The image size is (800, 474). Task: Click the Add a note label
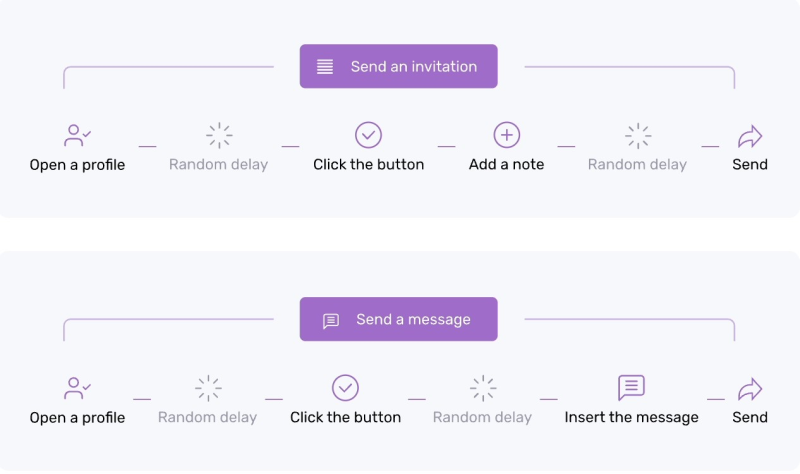tap(507, 165)
